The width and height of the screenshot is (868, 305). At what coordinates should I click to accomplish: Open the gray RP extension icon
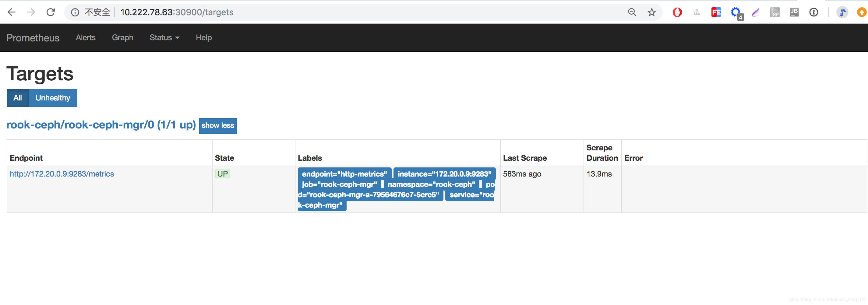point(775,12)
